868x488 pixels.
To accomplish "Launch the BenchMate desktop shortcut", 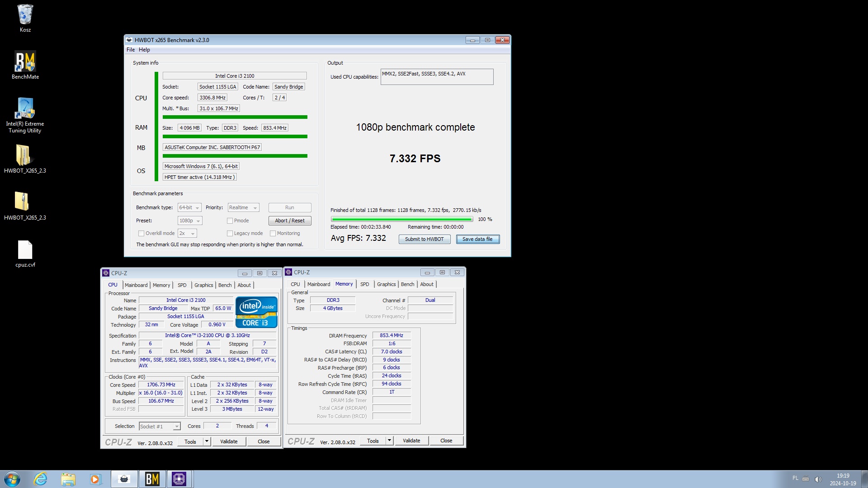I will pyautogui.click(x=25, y=65).
